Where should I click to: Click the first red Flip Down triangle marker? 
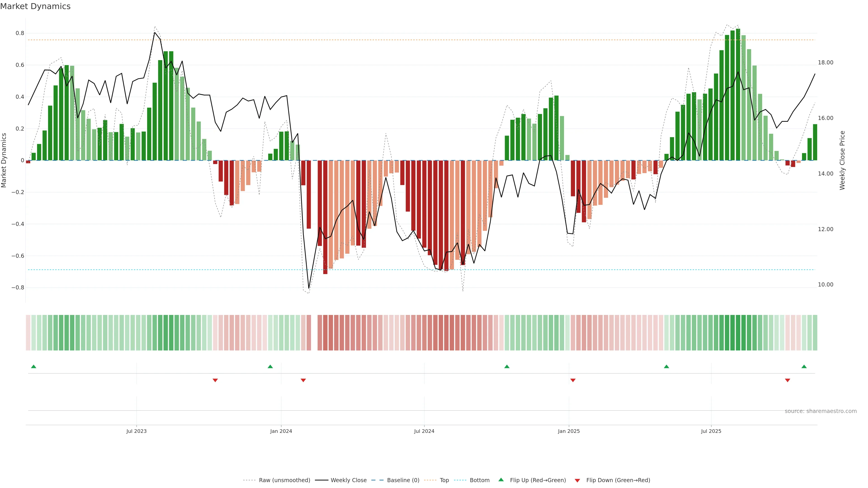click(215, 380)
